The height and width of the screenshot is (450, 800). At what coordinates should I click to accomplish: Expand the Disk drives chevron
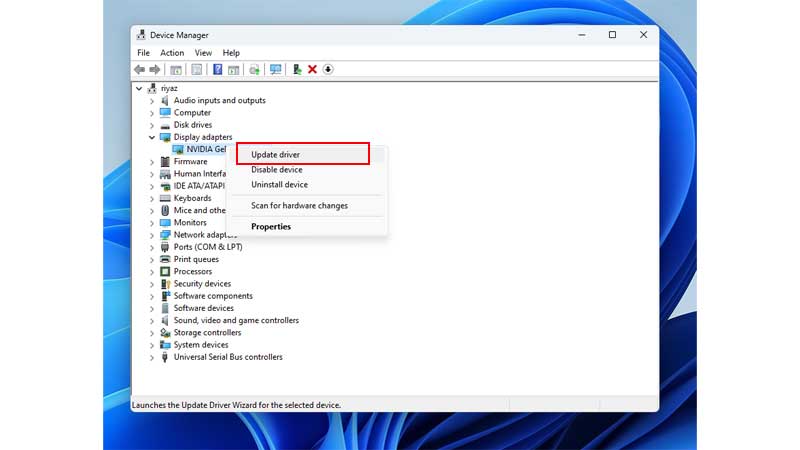[x=152, y=126]
